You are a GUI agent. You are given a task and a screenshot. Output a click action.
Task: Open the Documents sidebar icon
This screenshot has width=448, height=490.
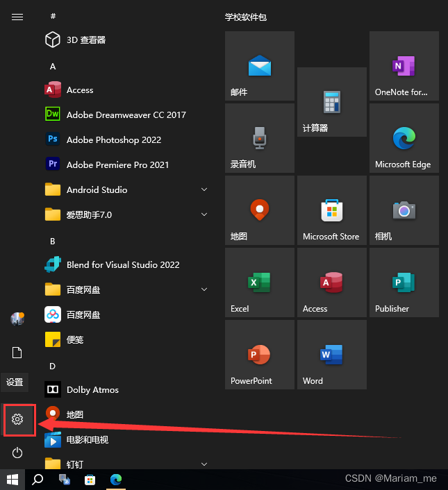pyautogui.click(x=17, y=353)
